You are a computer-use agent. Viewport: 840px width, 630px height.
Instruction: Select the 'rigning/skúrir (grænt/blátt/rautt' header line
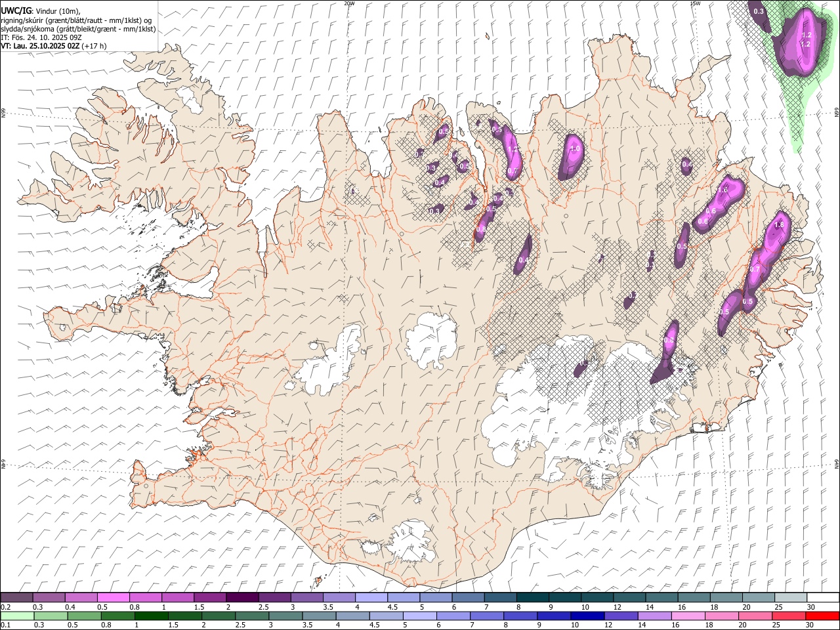(77, 20)
